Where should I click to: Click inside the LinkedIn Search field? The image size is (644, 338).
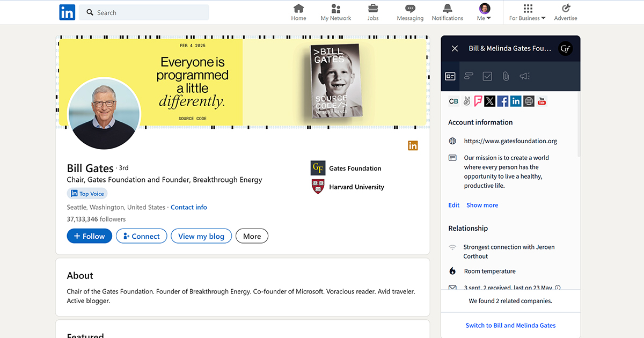[144, 12]
